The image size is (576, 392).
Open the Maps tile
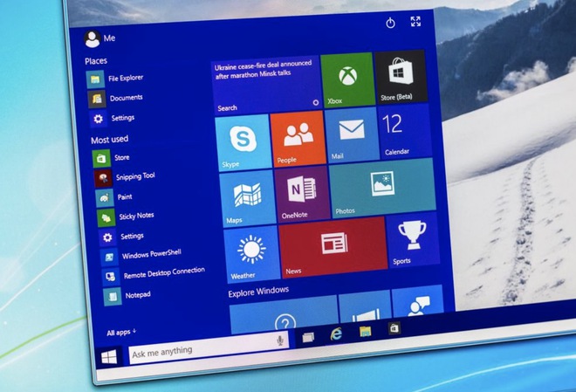tap(248, 199)
